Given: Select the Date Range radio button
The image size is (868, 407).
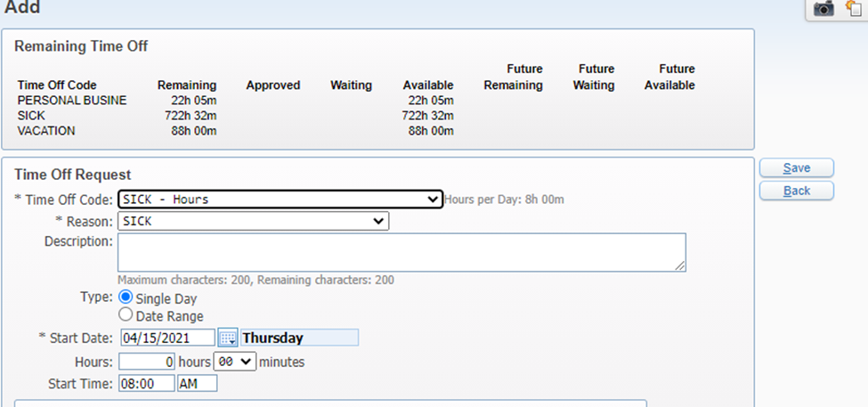Looking at the screenshot, I should click(x=126, y=315).
